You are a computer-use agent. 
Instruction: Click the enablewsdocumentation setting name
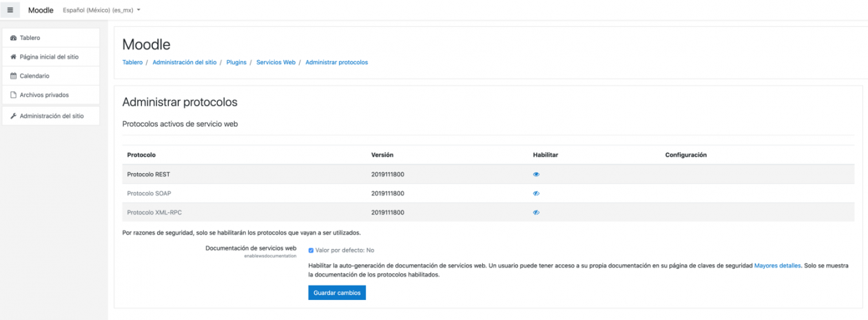[x=270, y=255]
